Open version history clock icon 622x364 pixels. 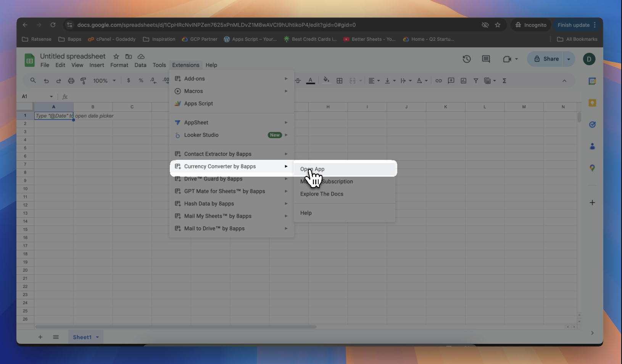pyautogui.click(x=466, y=59)
